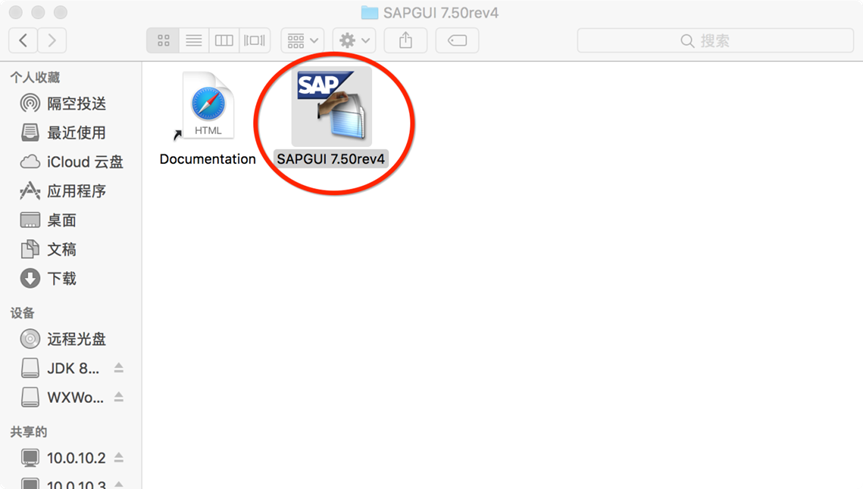Select the SAPGUI 7.50rev4 installer icon
This screenshot has width=863, height=489.
pos(331,106)
